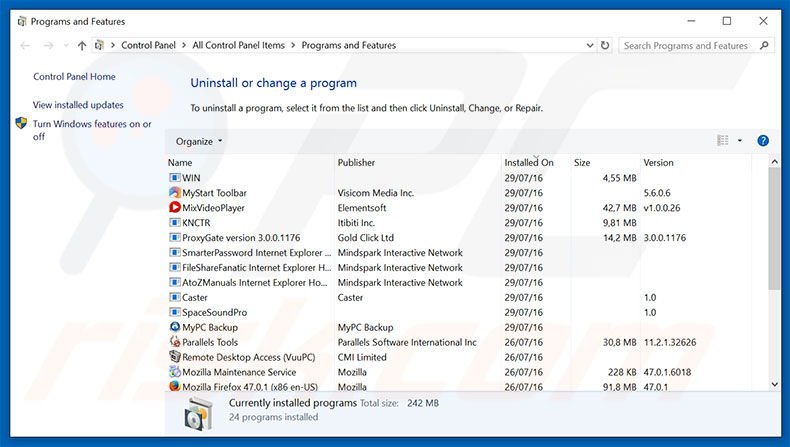Sort by the Version column header

658,163
